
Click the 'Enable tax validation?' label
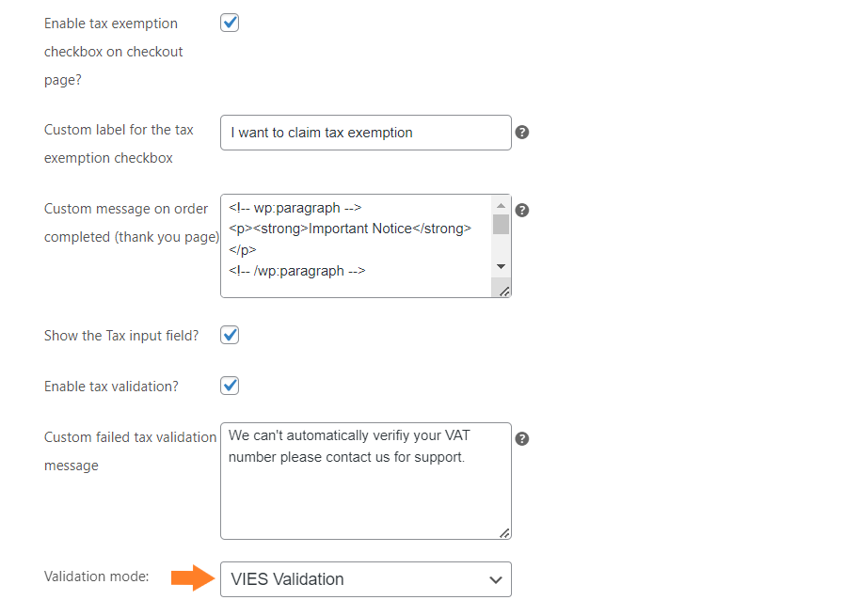tap(111, 387)
